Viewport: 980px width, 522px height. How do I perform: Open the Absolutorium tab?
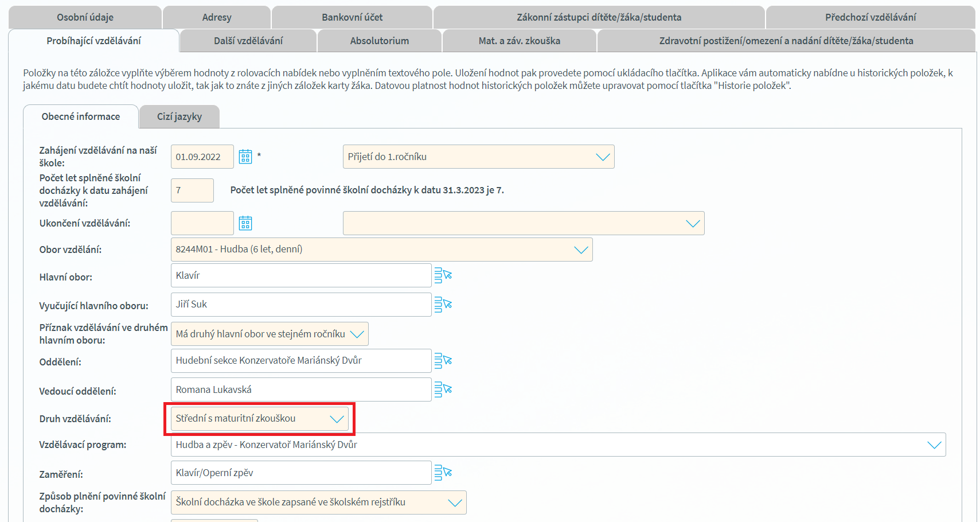pyautogui.click(x=380, y=41)
